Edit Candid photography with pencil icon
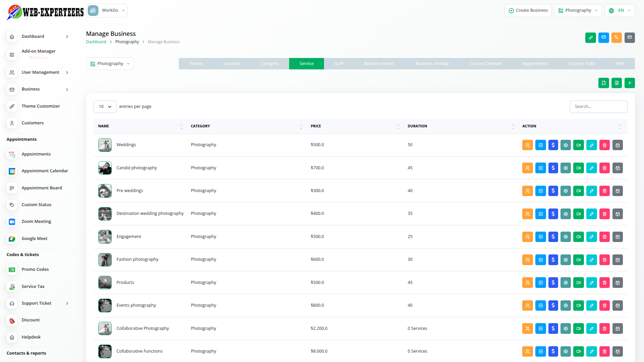 coord(591,168)
